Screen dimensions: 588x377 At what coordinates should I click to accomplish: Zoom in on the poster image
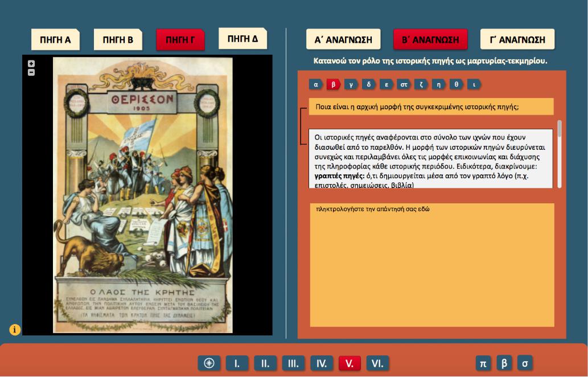pyautogui.click(x=31, y=64)
